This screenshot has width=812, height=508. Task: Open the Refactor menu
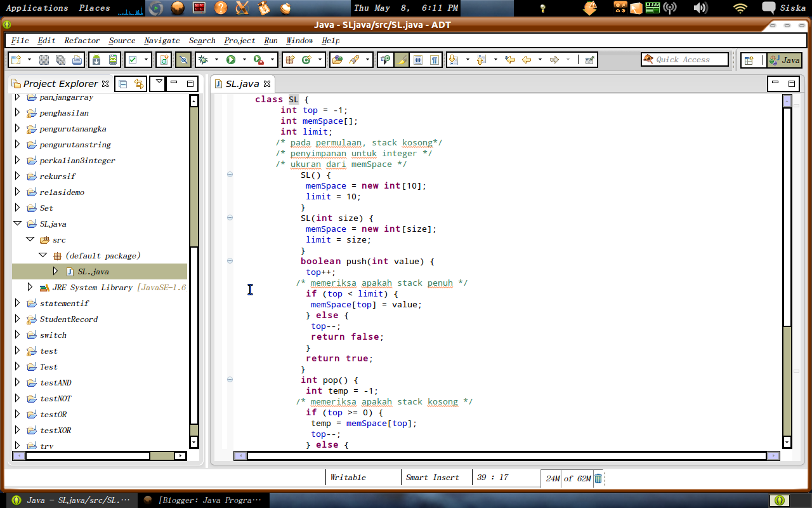(82, 41)
